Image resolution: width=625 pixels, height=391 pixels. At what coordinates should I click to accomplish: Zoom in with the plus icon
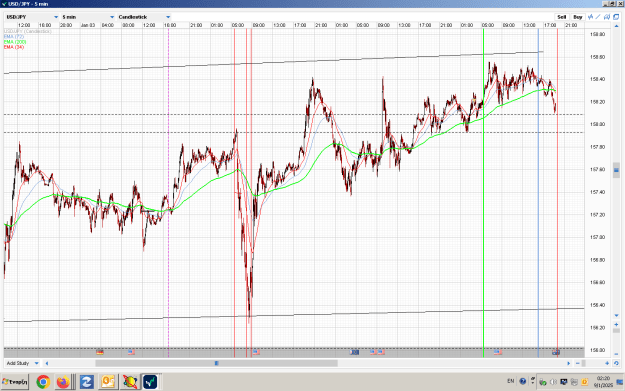[607, 363]
